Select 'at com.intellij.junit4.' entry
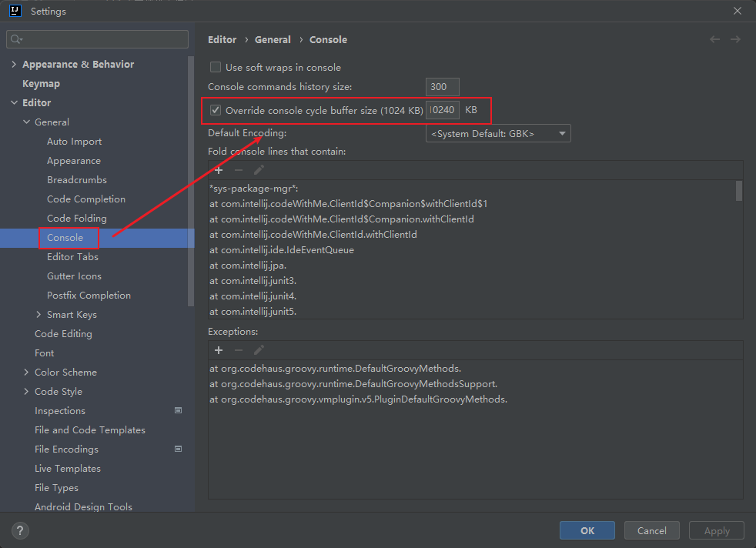 (253, 296)
